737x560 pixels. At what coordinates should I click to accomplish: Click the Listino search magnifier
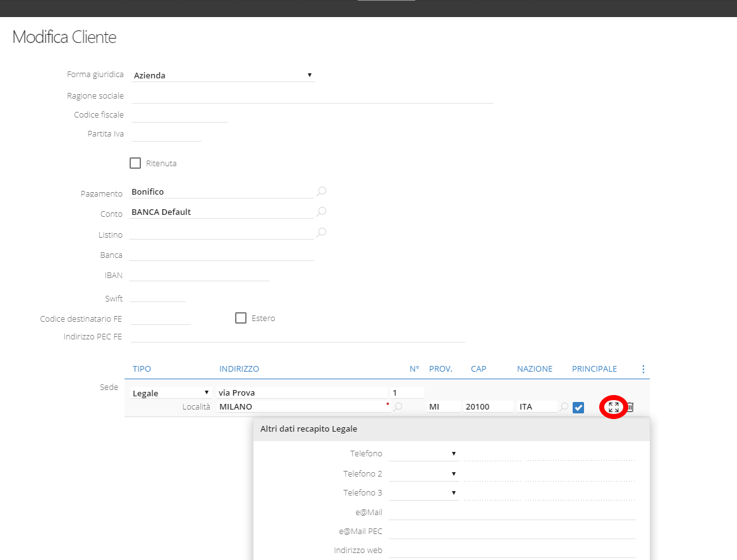pos(321,232)
